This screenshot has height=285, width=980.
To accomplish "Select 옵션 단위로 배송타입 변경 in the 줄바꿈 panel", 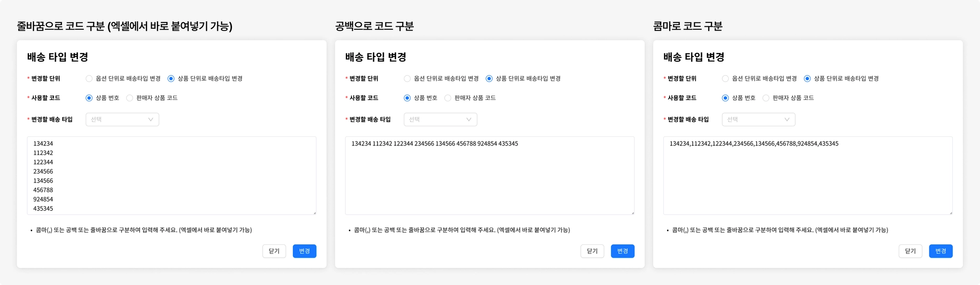I will click(89, 79).
